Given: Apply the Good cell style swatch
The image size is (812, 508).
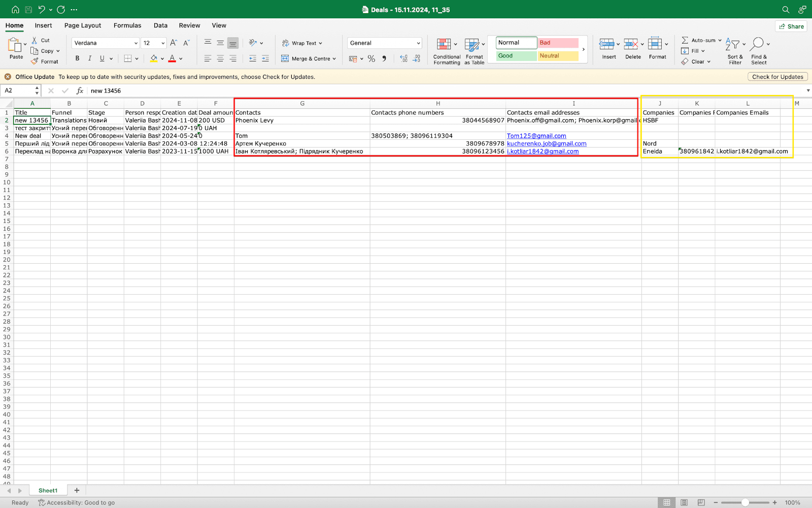Looking at the screenshot, I should [x=516, y=56].
